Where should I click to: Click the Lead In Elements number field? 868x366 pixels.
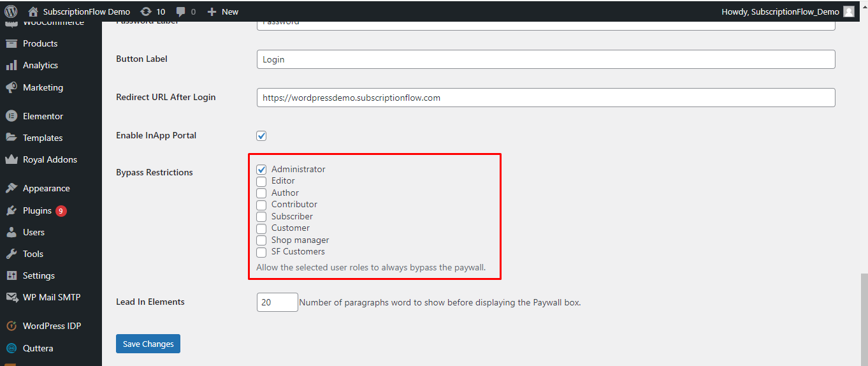[x=277, y=302]
